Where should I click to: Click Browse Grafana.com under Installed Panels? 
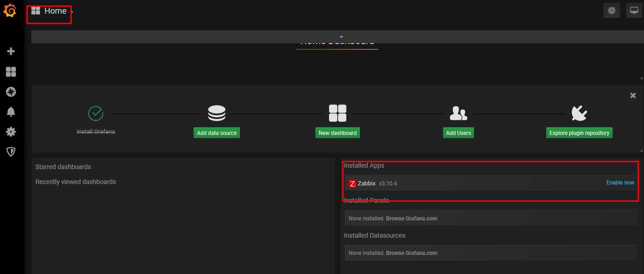tap(412, 219)
